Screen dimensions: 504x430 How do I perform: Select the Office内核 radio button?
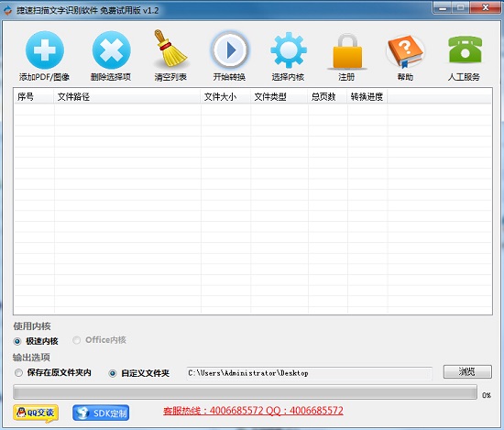pyautogui.click(x=76, y=340)
